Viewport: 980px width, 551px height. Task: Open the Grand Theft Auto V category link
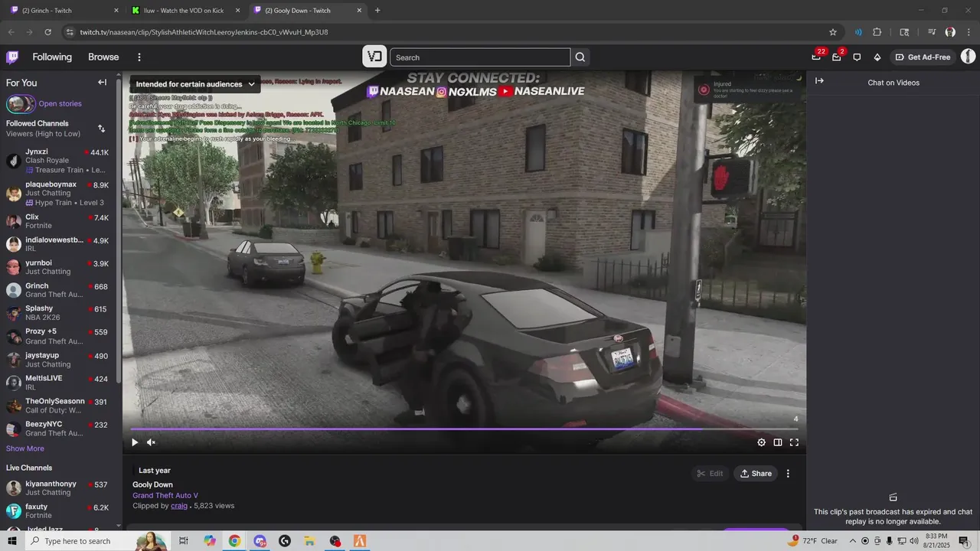click(165, 496)
